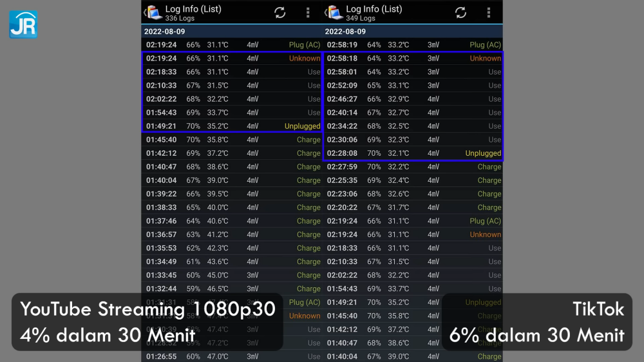644x362 pixels.
Task: Select the 02:58:19 Plug (AC) log entry
Action: [413, 44]
